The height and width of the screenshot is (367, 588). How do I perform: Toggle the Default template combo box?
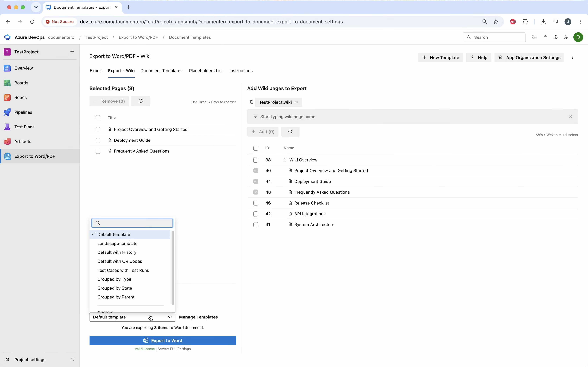(132, 317)
